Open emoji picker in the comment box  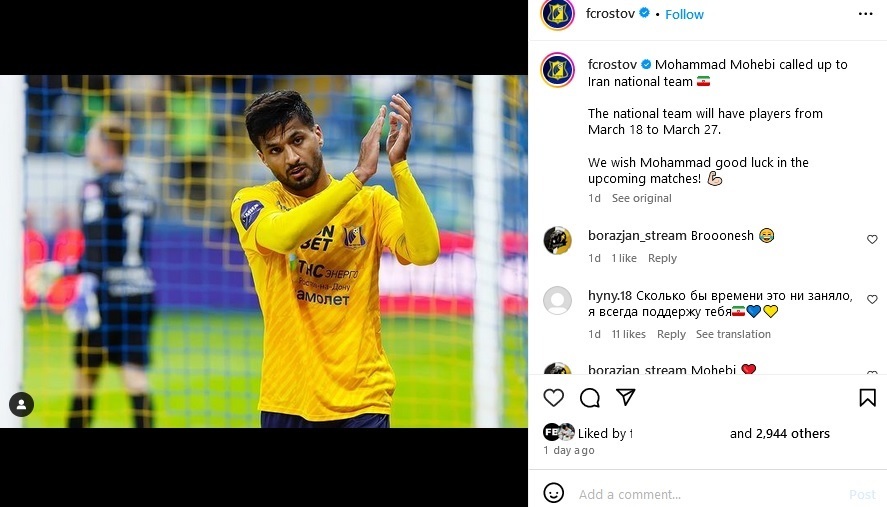coord(553,493)
